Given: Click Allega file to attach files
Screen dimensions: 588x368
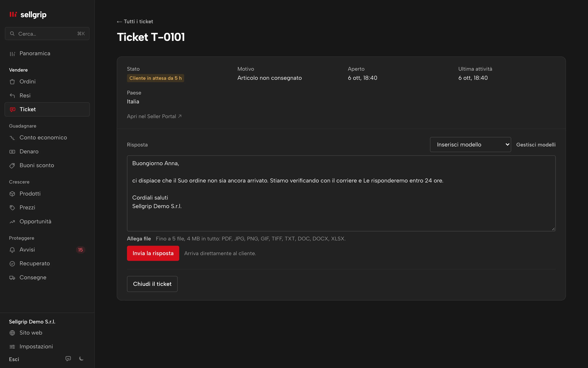Looking at the screenshot, I should 139,238.
